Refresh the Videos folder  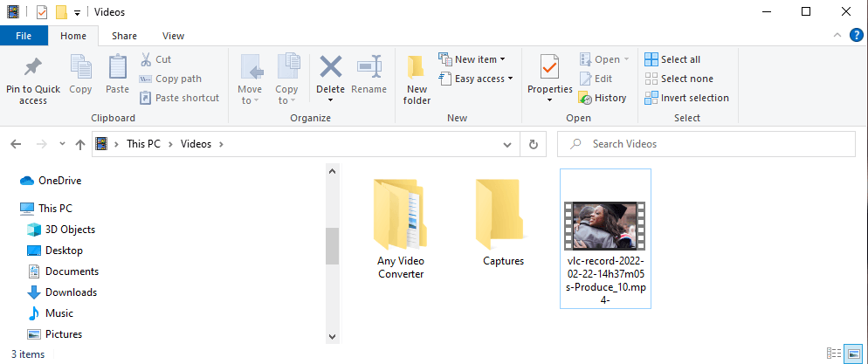point(533,144)
